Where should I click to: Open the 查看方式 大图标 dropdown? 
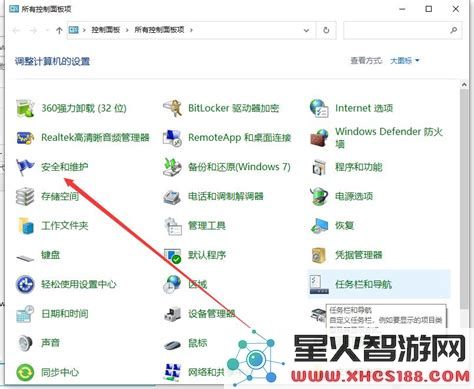pos(404,61)
